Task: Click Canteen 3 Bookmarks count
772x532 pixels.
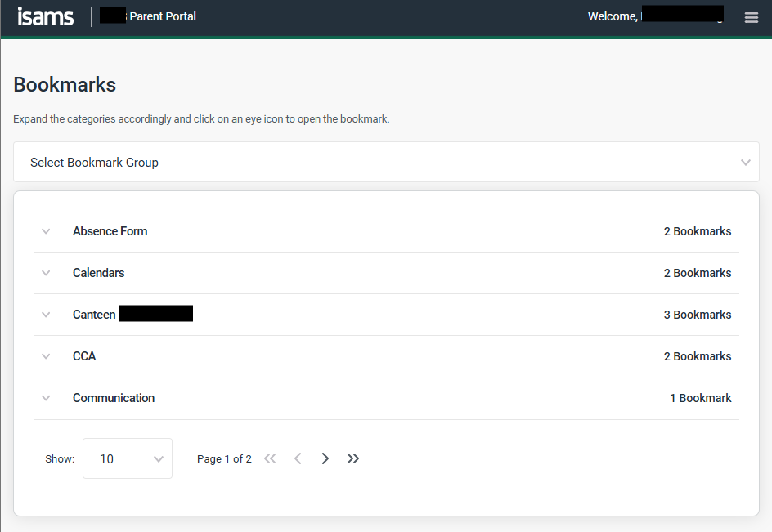Action: tap(697, 315)
